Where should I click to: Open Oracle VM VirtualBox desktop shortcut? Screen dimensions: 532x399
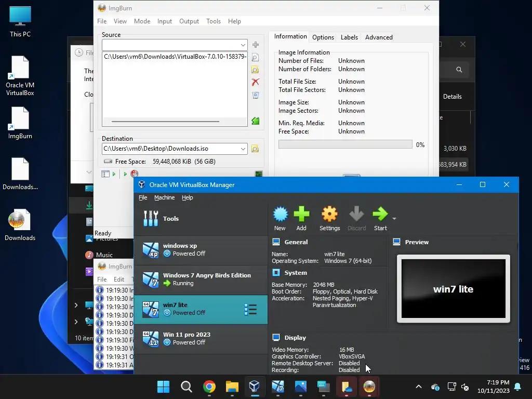pyautogui.click(x=20, y=76)
